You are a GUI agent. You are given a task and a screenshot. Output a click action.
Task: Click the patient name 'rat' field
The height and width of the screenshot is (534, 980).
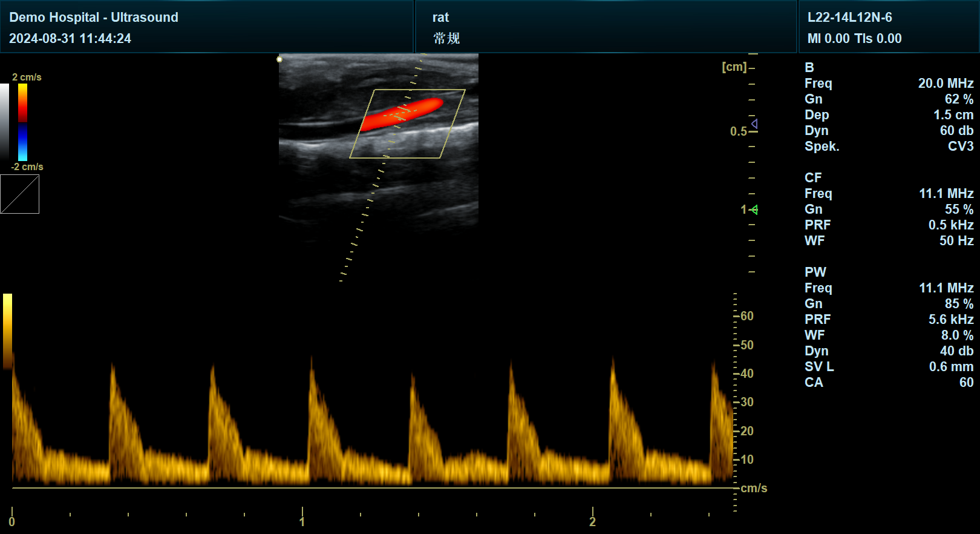pyautogui.click(x=440, y=18)
